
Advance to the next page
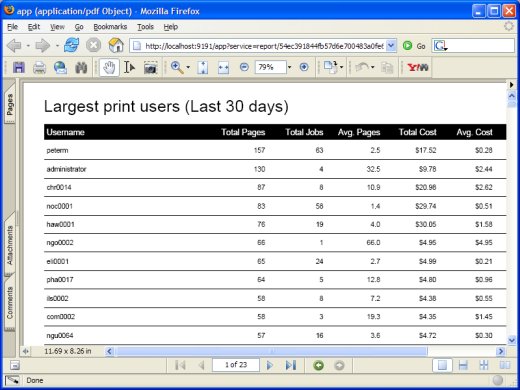(270, 365)
